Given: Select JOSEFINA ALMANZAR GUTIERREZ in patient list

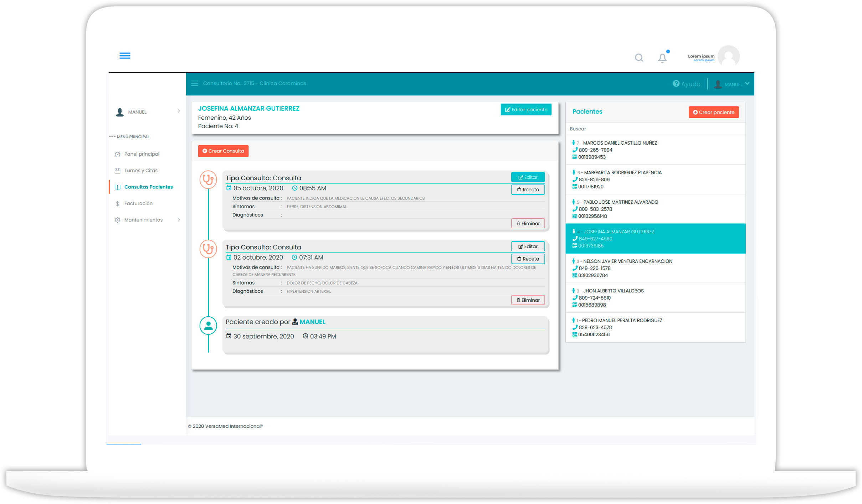Looking at the screenshot, I should pyautogui.click(x=655, y=239).
